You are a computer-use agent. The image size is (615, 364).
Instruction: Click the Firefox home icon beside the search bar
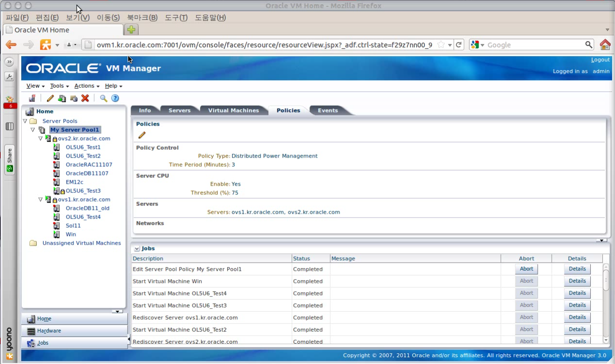pos(603,44)
